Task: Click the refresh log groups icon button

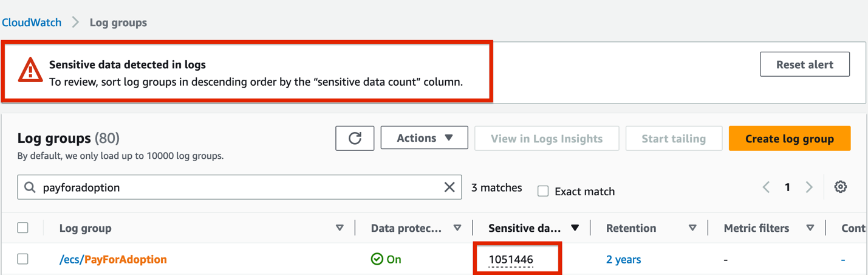Action: pyautogui.click(x=355, y=138)
